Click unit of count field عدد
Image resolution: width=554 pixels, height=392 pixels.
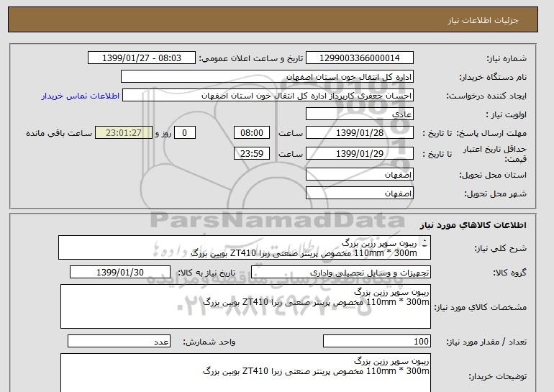119,341
